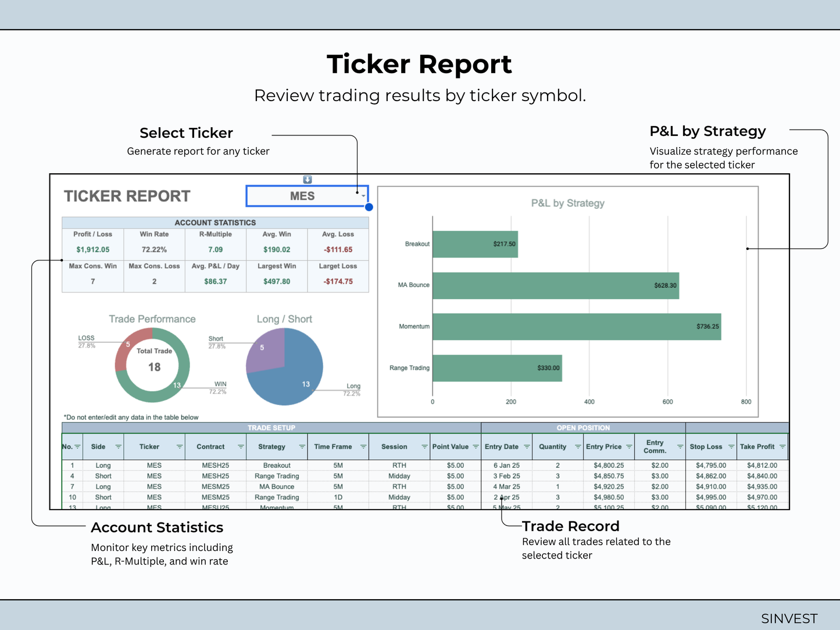Open filter icon on the Session column

tap(424, 447)
